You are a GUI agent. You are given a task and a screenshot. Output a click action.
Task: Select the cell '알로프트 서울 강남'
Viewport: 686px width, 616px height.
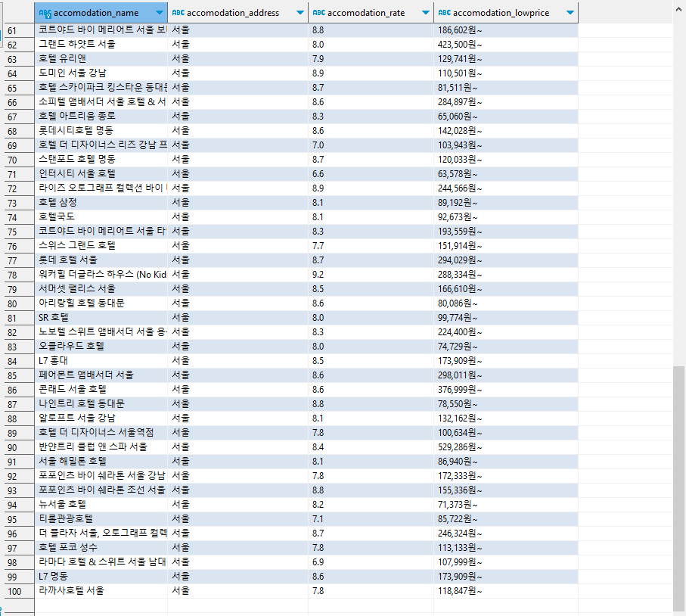pos(101,418)
